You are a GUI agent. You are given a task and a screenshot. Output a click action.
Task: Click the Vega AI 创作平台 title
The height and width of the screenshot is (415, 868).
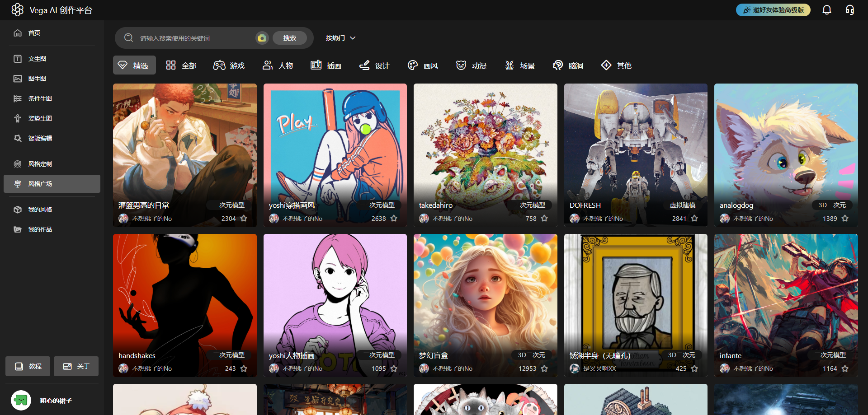61,10
